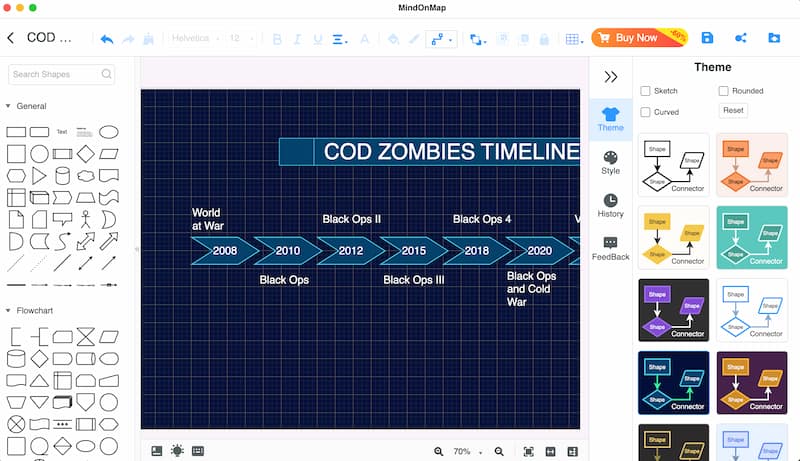Toggle bold text formatting
The height and width of the screenshot is (461, 800).
[x=277, y=39]
